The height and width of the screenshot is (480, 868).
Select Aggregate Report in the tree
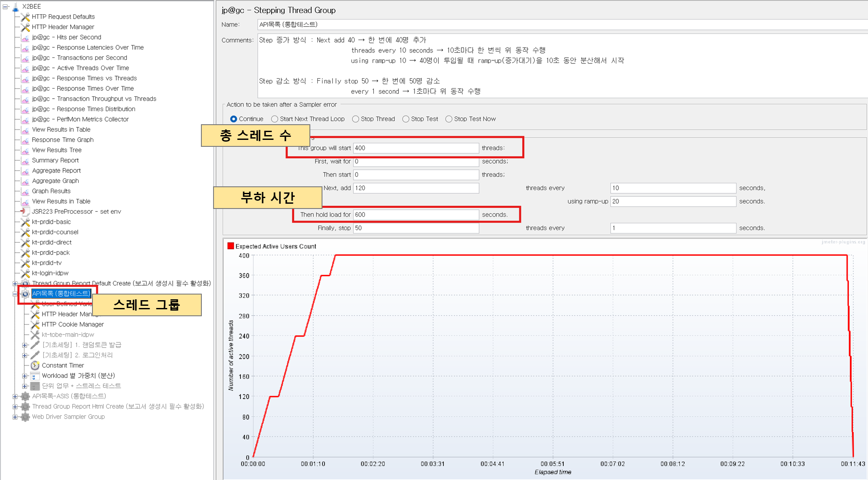[56, 171]
